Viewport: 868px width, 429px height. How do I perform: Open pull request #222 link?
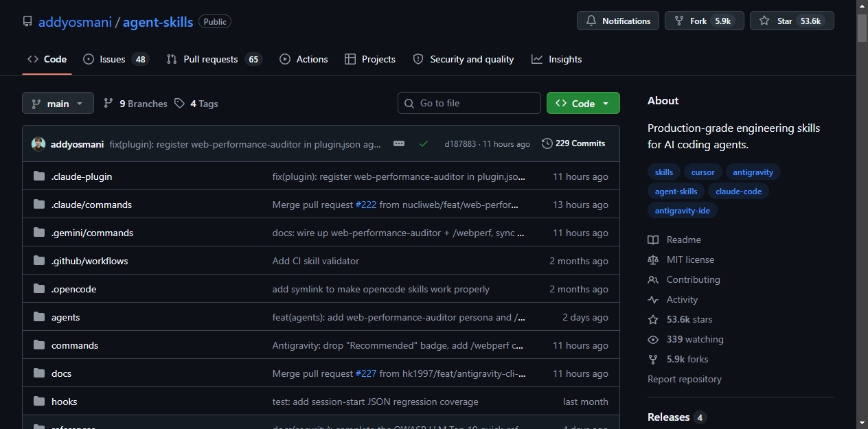coord(365,205)
